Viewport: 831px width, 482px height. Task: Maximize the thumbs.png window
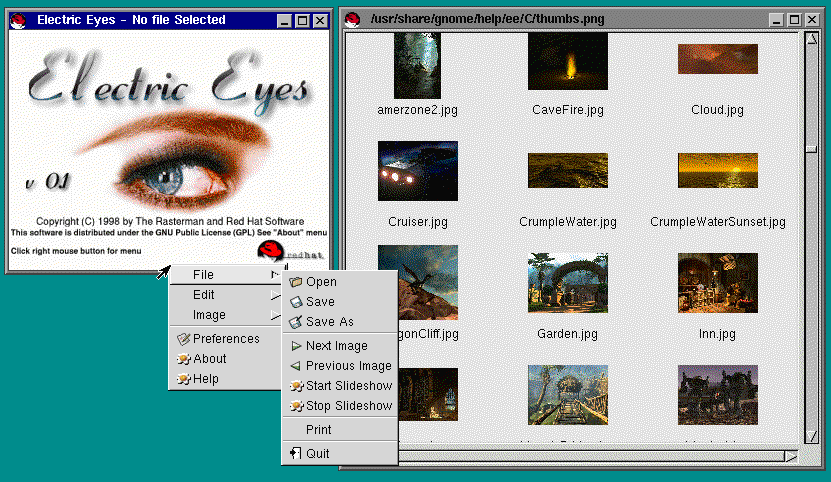[794, 20]
